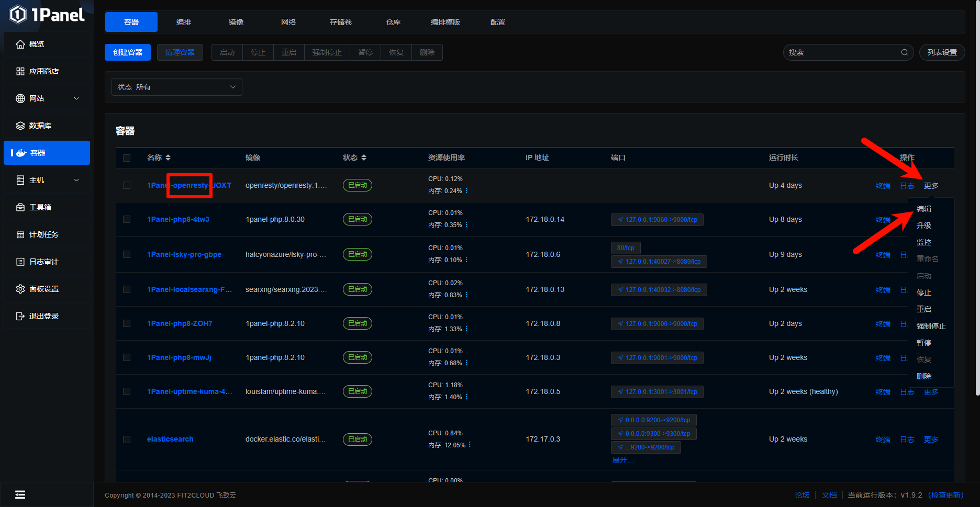Open memory details dots for 1Panel-lsky-pro-gbpe row
The height and width of the screenshot is (507, 980).
(x=466, y=260)
